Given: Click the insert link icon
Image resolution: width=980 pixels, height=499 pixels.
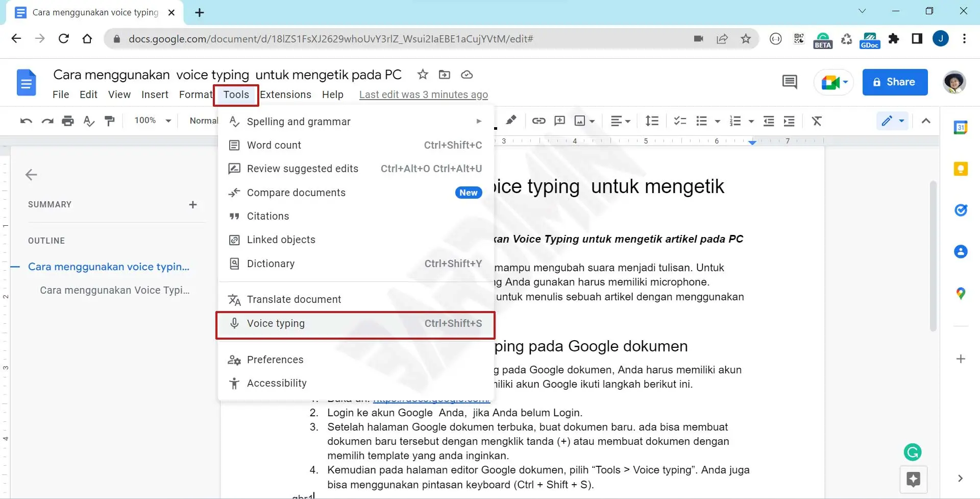Looking at the screenshot, I should (x=538, y=121).
